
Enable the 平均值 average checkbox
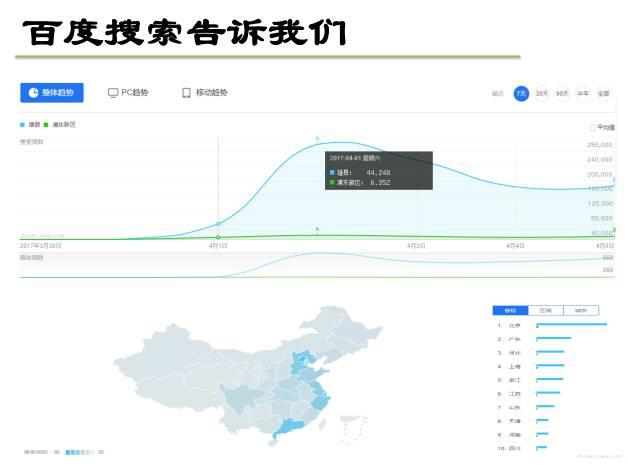(x=592, y=127)
